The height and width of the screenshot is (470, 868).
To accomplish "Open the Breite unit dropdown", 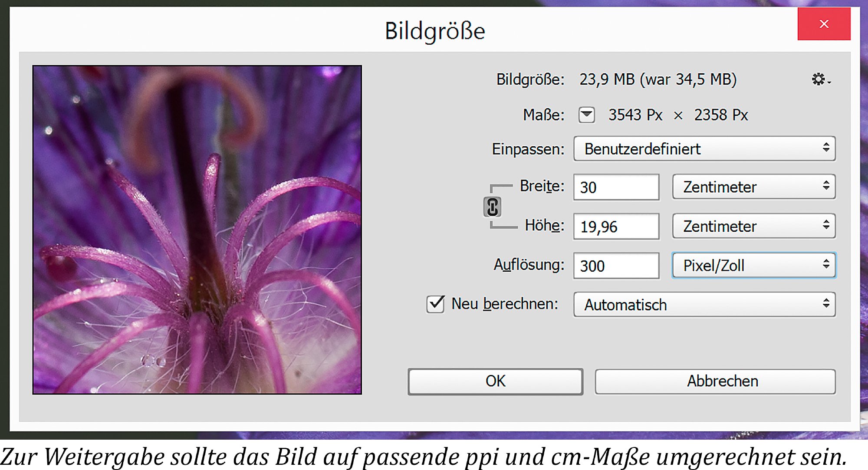I will (x=754, y=187).
